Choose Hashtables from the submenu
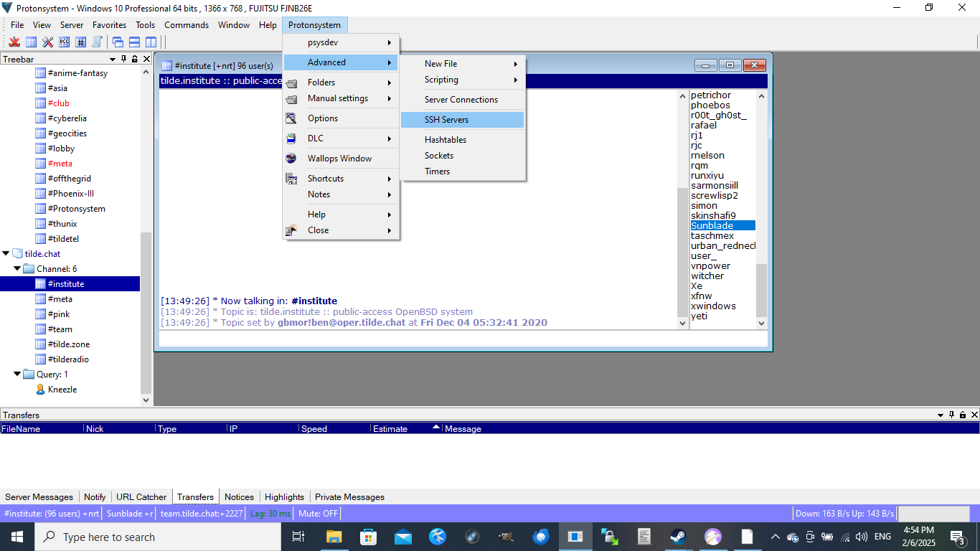Screen dimensions: 980x551 point(462,140)
